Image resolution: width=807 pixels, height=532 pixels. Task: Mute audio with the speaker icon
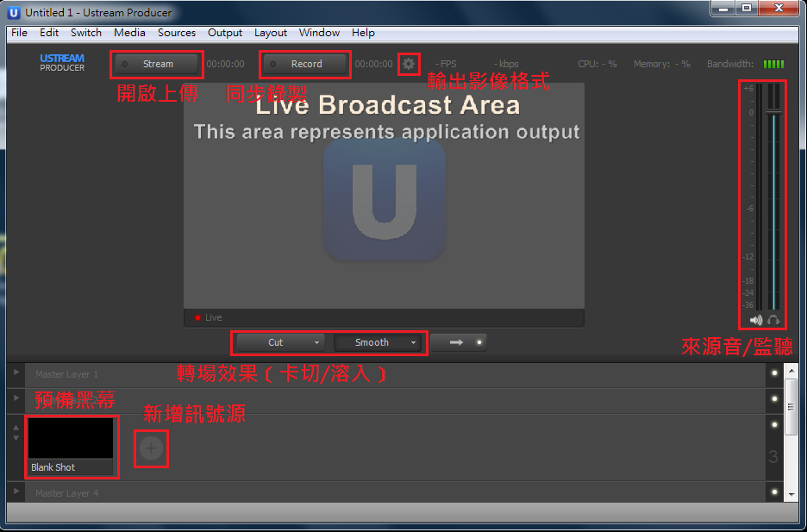pos(756,320)
